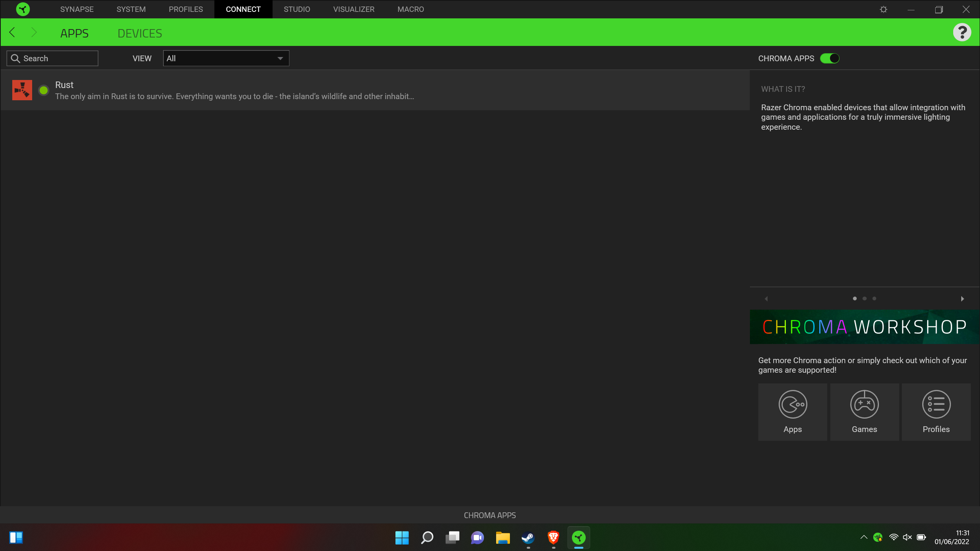This screenshot has height=551, width=980.
Task: Go back using the left navigation arrow
Action: (12, 32)
